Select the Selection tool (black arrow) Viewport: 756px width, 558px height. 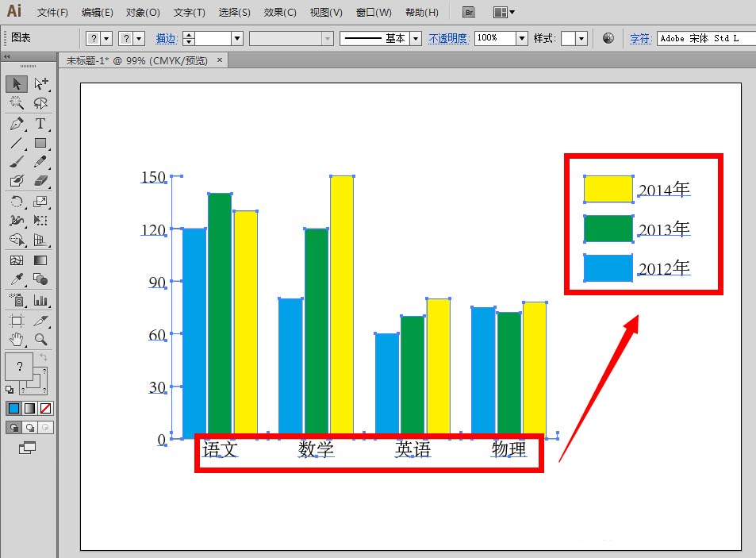(17, 83)
